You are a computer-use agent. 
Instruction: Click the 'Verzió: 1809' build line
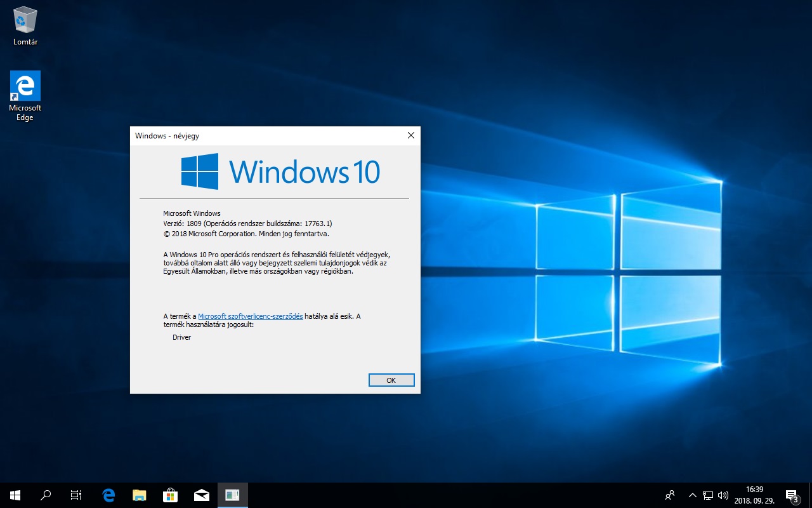(248, 224)
